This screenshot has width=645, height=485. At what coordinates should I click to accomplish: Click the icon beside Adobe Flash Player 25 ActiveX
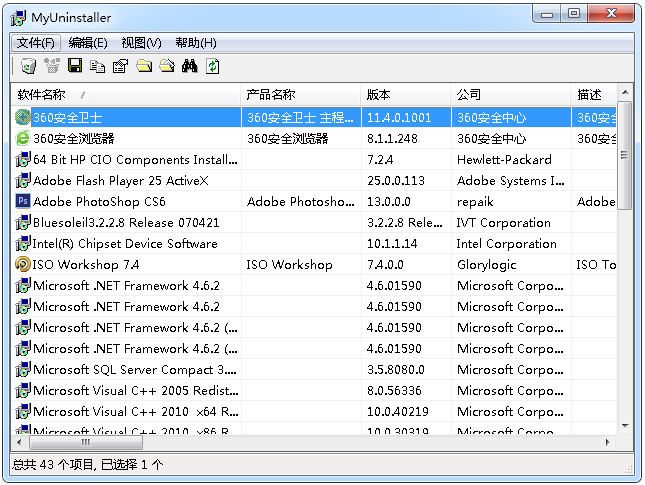point(23,180)
